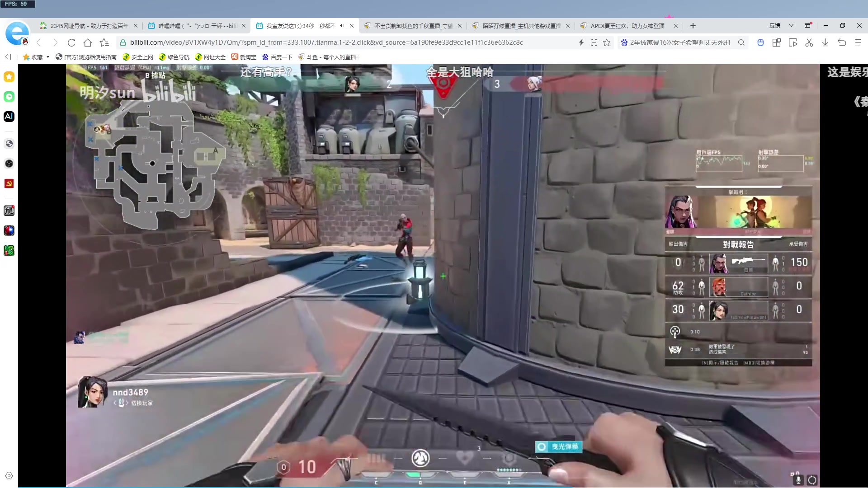Expand the chevron next to 反馈
Image resolution: width=868 pixels, height=488 pixels.
(x=791, y=26)
